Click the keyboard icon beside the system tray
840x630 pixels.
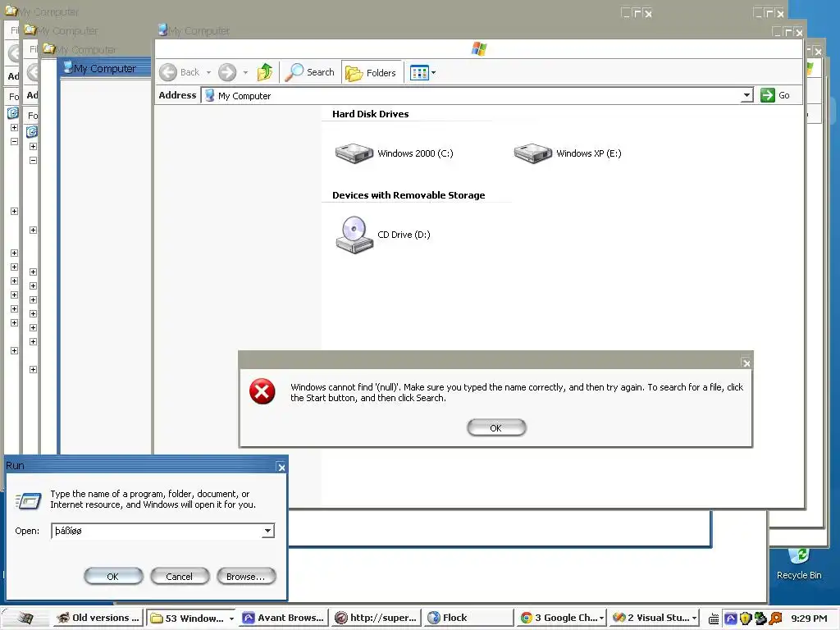point(714,619)
